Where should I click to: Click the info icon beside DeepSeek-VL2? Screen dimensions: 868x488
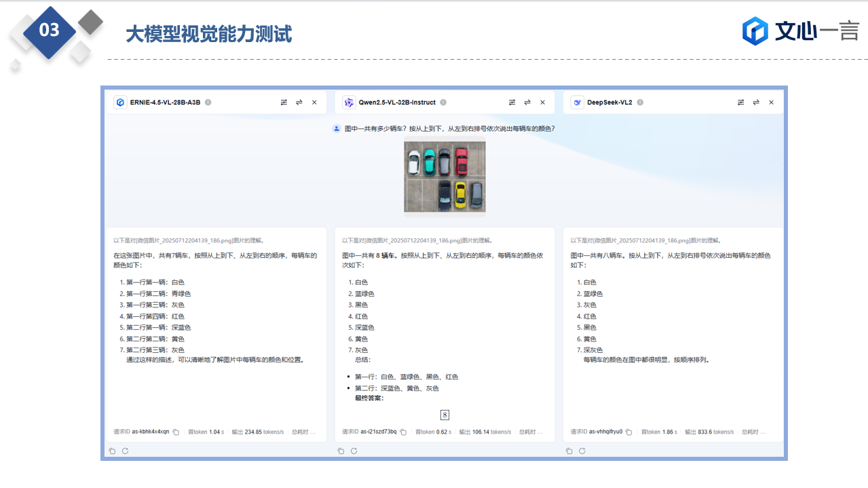640,102
